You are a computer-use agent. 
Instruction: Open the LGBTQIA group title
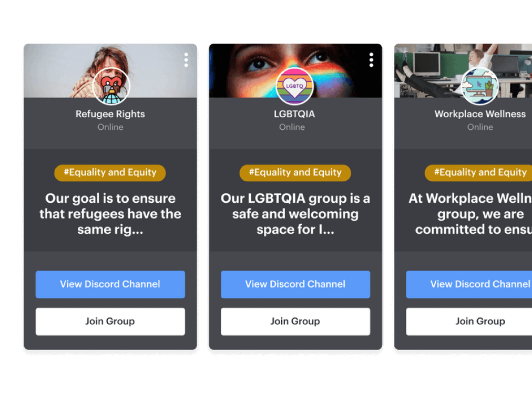tap(294, 114)
